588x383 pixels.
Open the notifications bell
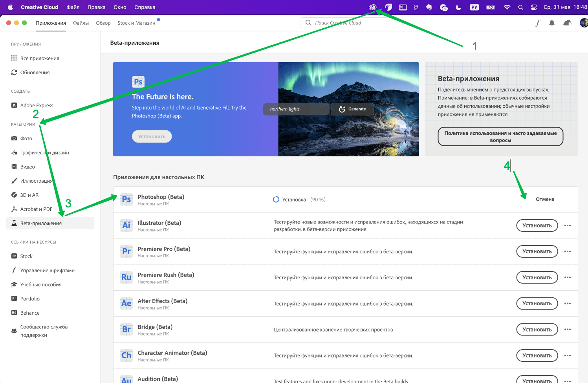(552, 23)
